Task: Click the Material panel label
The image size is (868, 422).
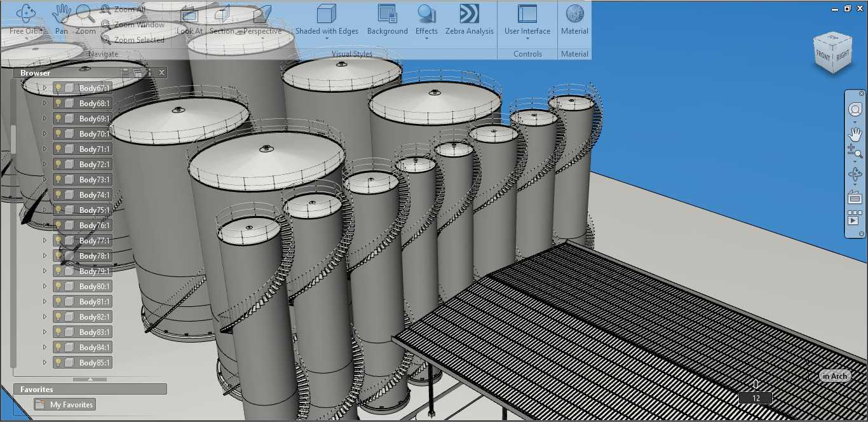Action: [574, 54]
